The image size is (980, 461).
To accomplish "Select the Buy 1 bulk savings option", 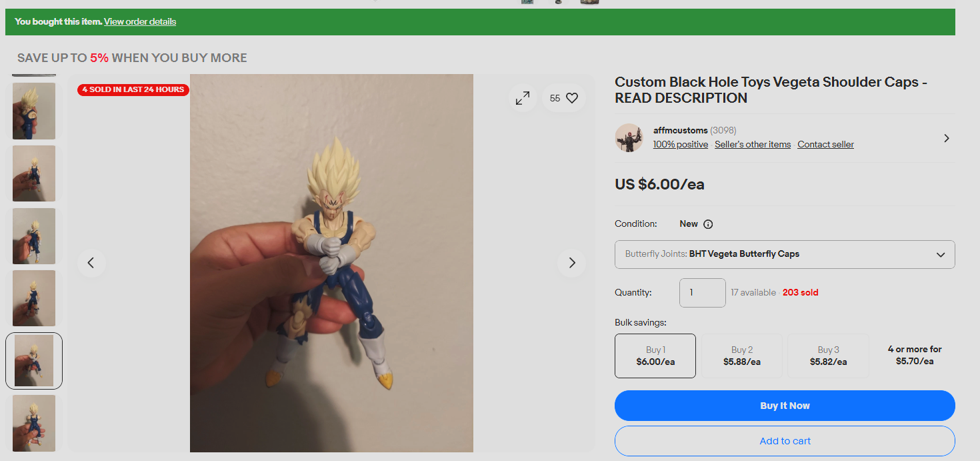I will click(655, 356).
